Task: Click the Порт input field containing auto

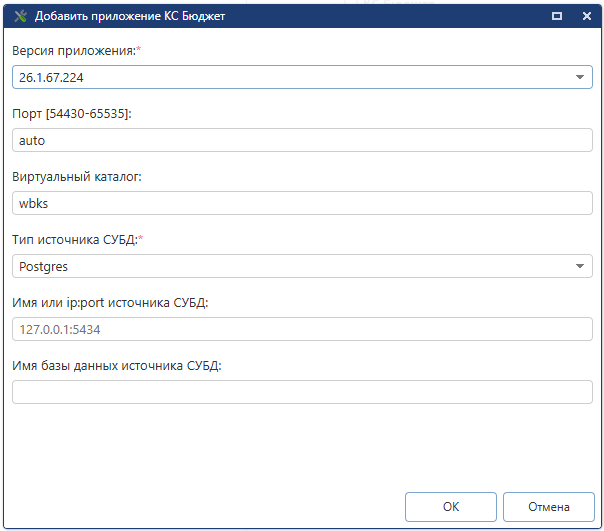Action: point(302,140)
